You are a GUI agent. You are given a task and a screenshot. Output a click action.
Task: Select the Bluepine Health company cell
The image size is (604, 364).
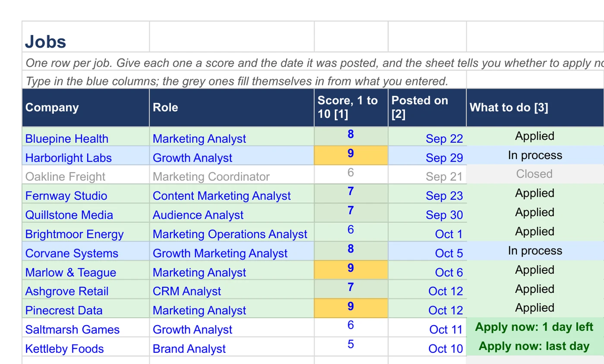pyautogui.click(x=86, y=136)
